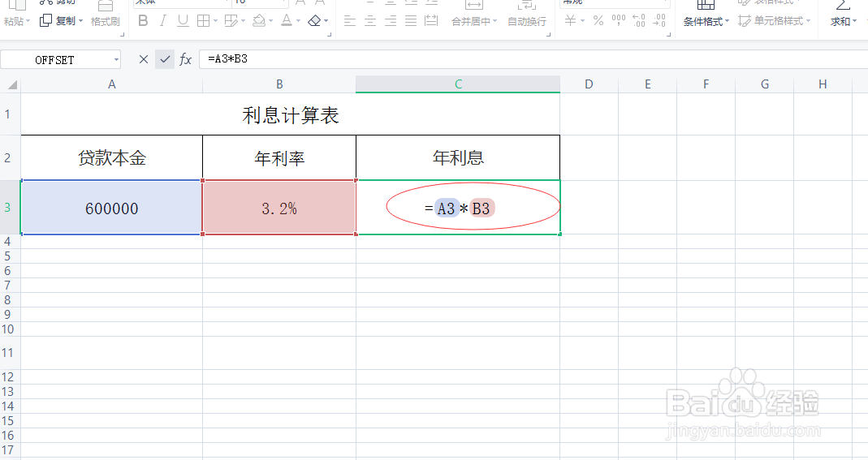Click the distributed alignment icon
The width and height of the screenshot is (868, 460).
[x=430, y=21]
